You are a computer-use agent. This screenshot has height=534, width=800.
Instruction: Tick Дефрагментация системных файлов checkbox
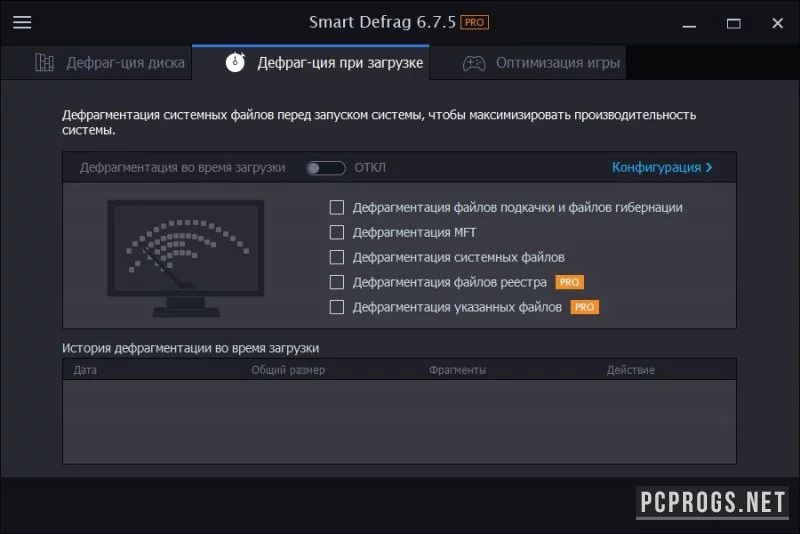[x=337, y=257]
